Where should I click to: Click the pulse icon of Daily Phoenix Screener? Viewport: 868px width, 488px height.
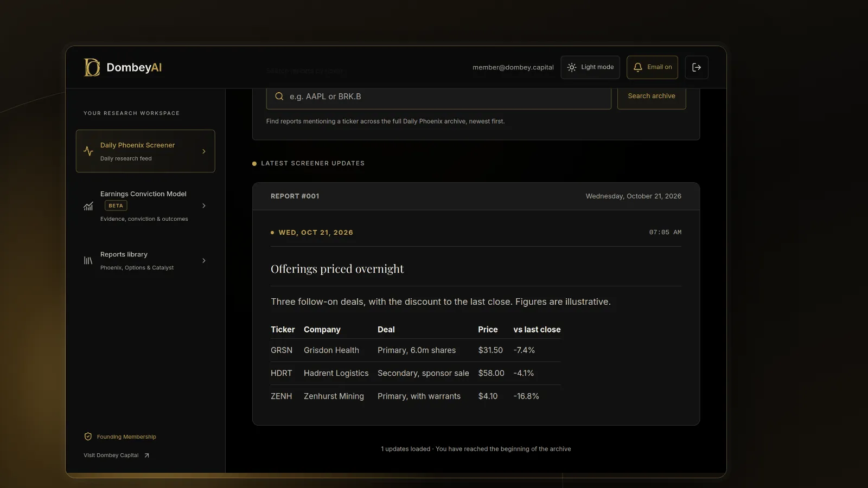[88, 151]
